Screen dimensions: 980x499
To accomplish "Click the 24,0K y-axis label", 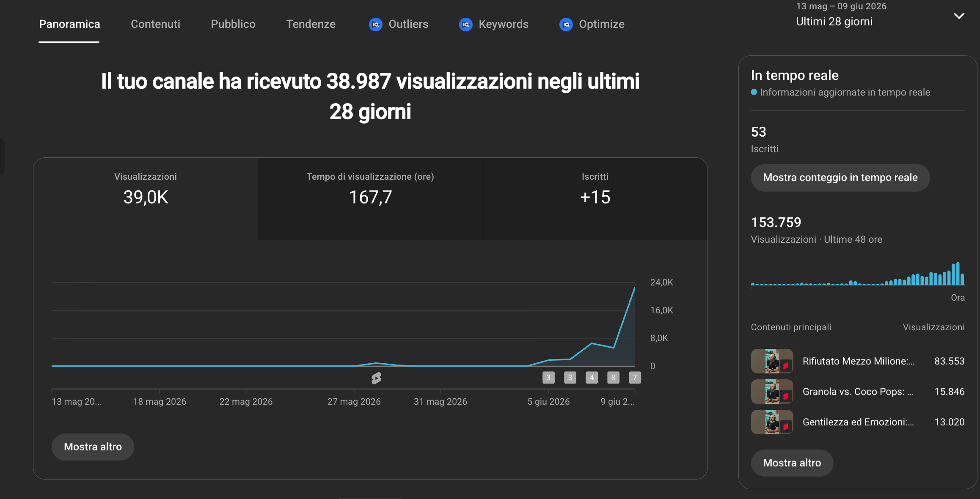I will [661, 282].
